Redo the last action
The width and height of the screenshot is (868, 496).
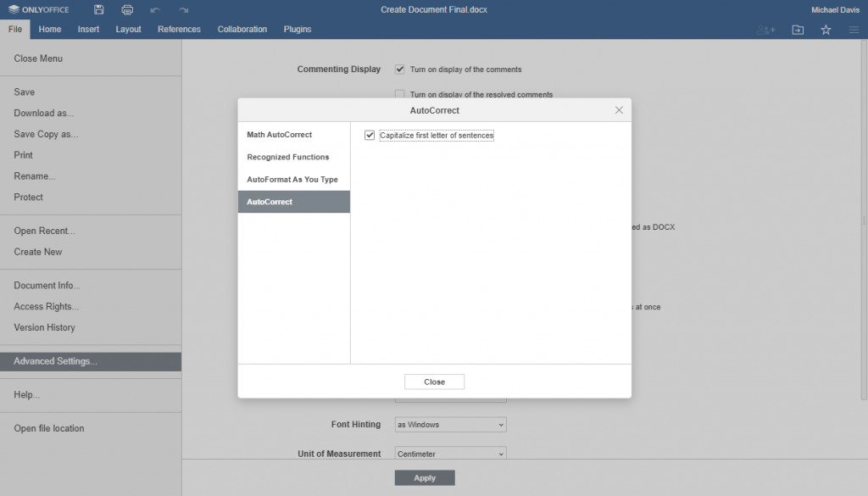[181, 9]
